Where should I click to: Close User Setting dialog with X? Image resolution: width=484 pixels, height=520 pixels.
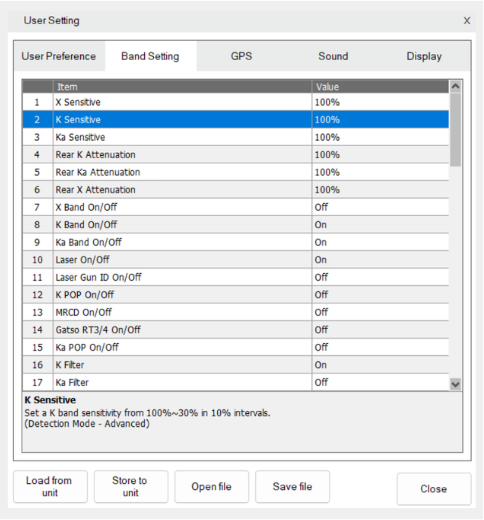pos(467,21)
